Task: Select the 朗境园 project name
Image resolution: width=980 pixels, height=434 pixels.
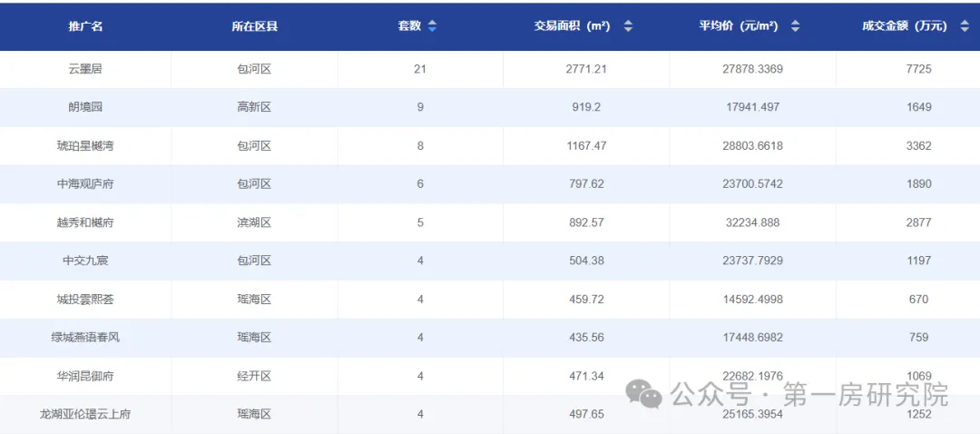Action: coord(85,107)
